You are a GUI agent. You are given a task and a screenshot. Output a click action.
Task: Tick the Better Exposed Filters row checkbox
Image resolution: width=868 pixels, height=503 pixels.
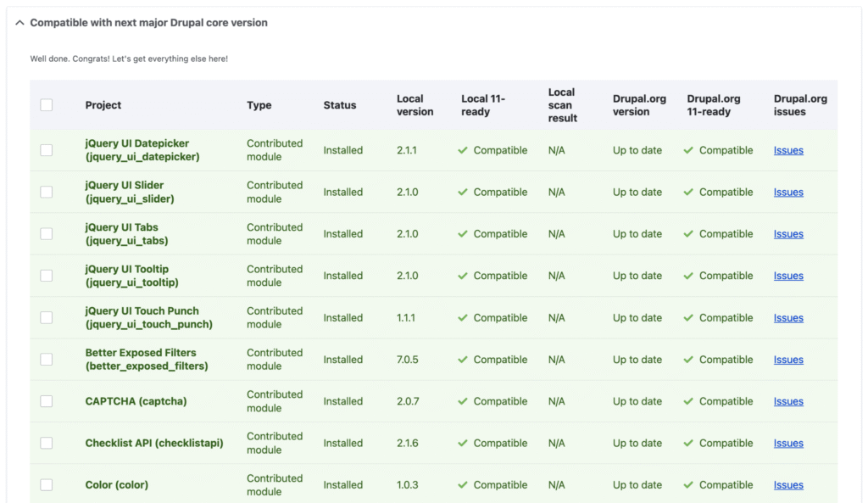click(47, 360)
